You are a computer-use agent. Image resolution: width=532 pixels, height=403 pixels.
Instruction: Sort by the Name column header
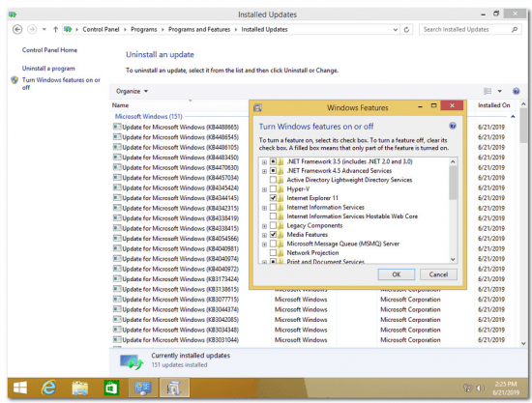click(120, 105)
